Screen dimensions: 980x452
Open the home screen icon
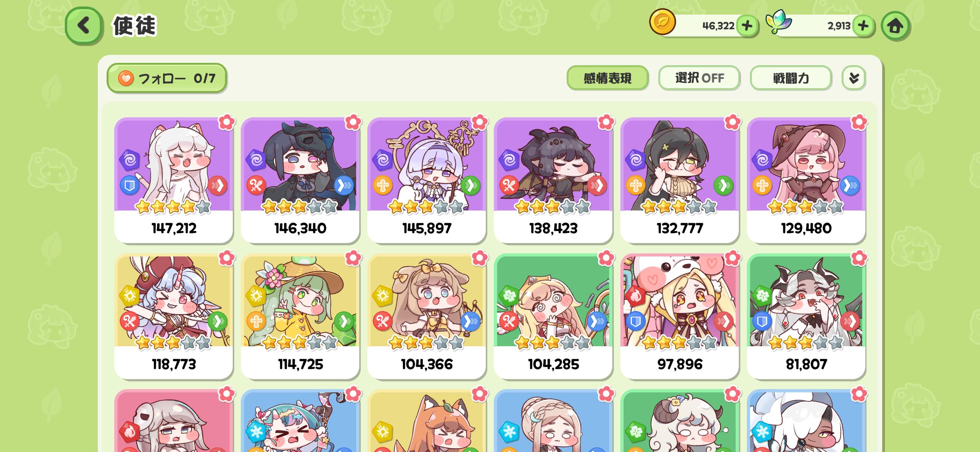pos(895,26)
